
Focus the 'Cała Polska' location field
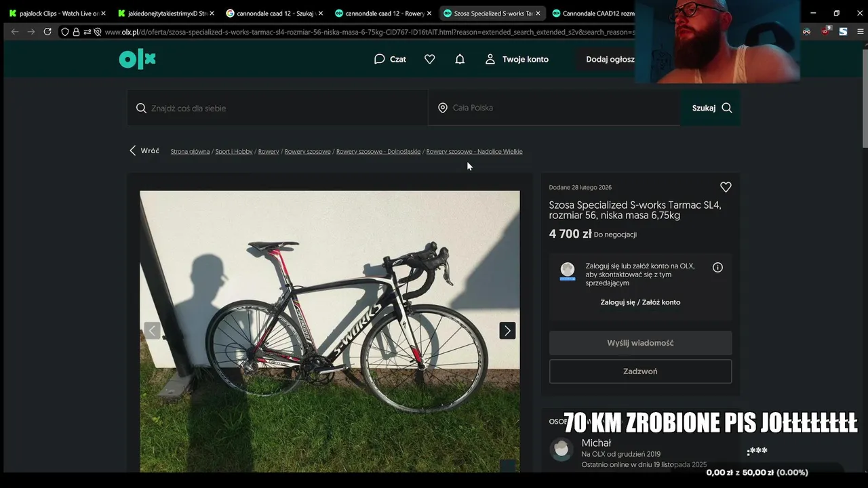coord(554,108)
